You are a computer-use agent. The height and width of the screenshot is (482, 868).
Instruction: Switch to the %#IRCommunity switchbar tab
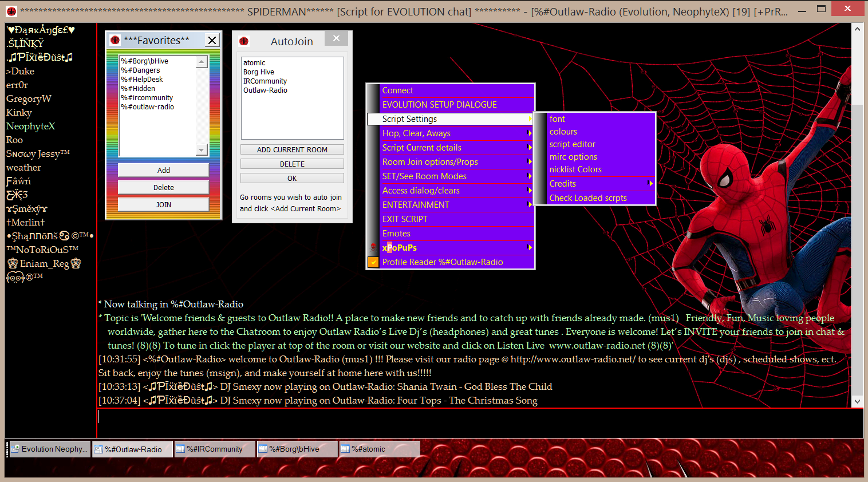tap(214, 449)
